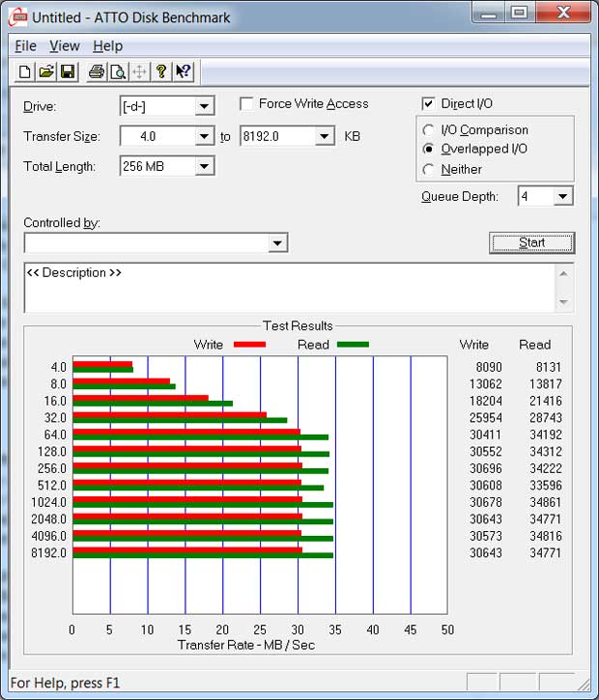The image size is (599, 700).
Task: Click the yellow question mark About icon
Action: coord(161,71)
